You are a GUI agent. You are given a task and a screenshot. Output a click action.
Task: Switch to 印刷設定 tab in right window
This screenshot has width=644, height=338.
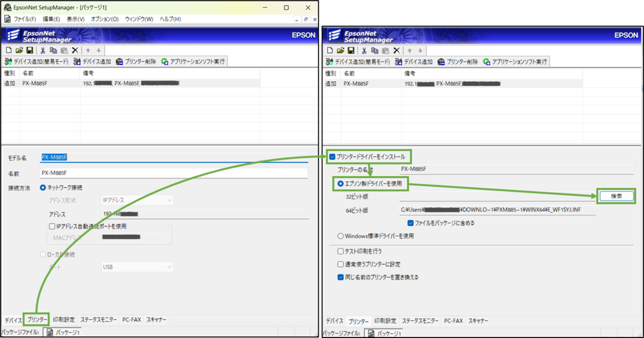pos(385,321)
